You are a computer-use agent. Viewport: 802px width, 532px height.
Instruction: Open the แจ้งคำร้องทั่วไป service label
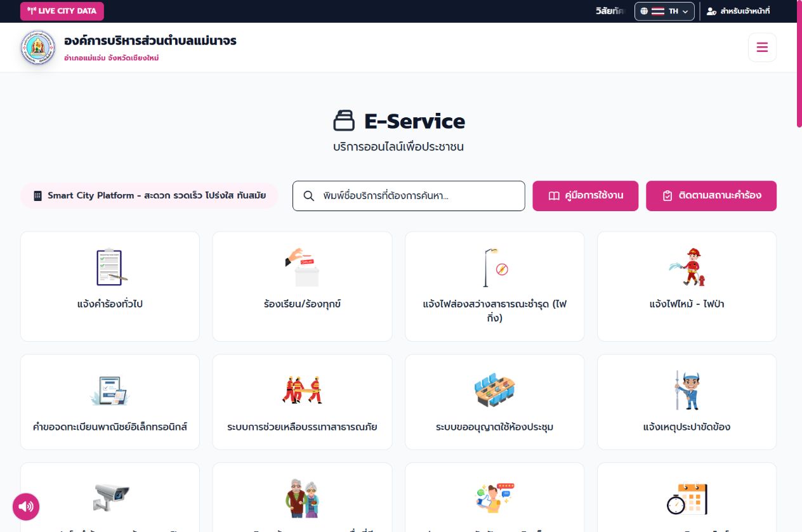pos(110,304)
